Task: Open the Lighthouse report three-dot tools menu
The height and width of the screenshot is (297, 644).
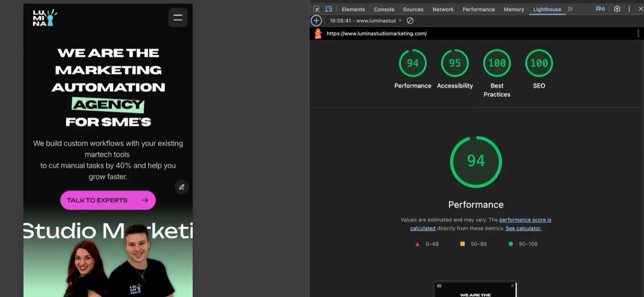Action: (x=638, y=34)
